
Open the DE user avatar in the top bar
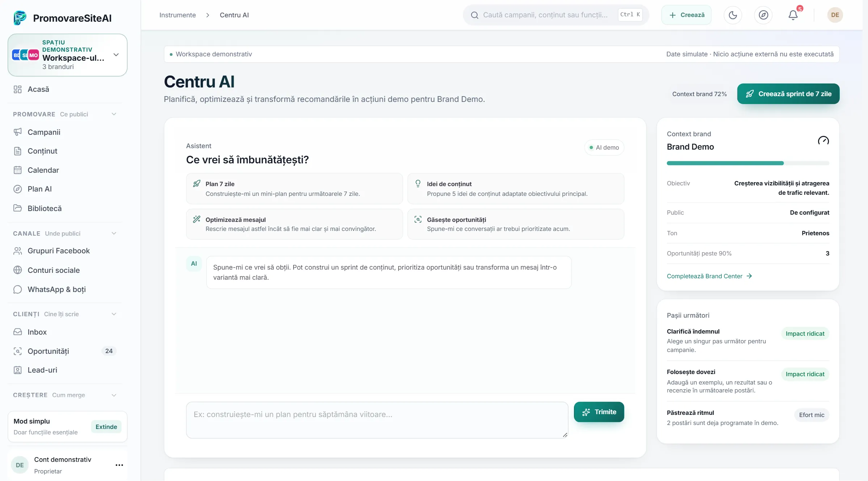[x=835, y=15]
